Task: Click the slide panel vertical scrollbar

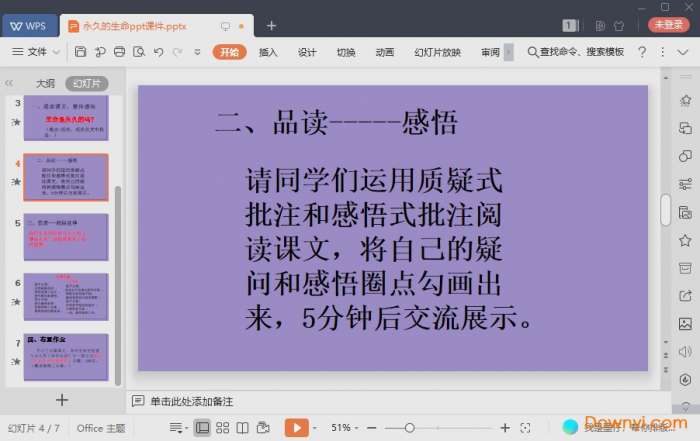Action: 118,286
